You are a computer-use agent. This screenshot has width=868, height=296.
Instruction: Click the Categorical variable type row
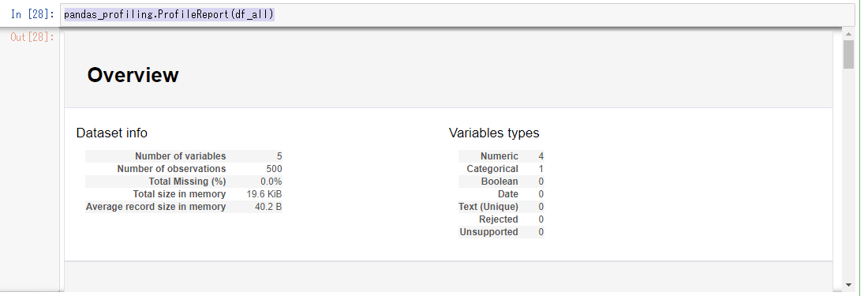coord(502,169)
